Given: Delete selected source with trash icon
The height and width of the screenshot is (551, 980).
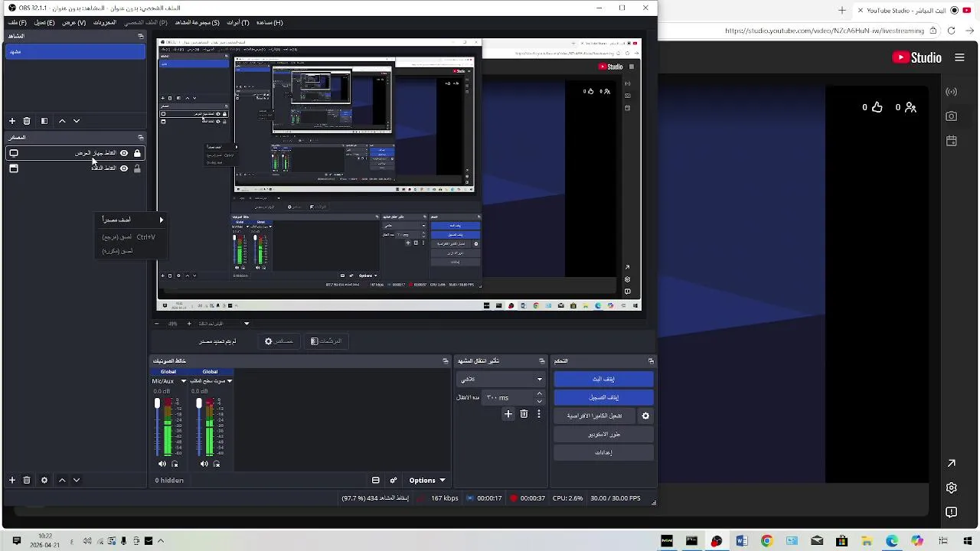Looking at the screenshot, I should (27, 480).
